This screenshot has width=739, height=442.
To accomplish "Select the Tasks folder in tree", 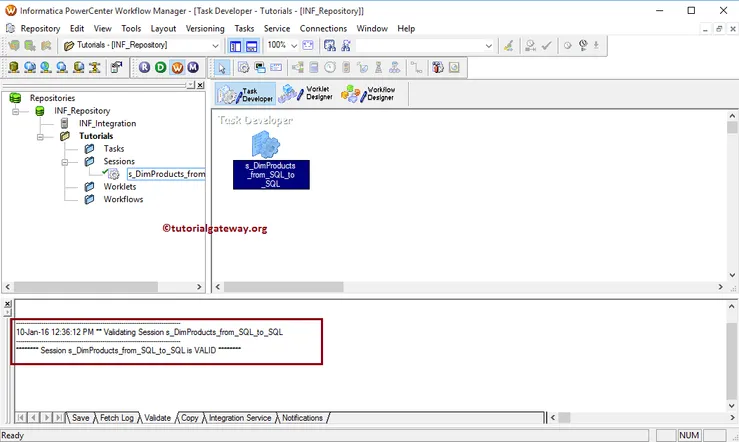I will tap(114, 149).
